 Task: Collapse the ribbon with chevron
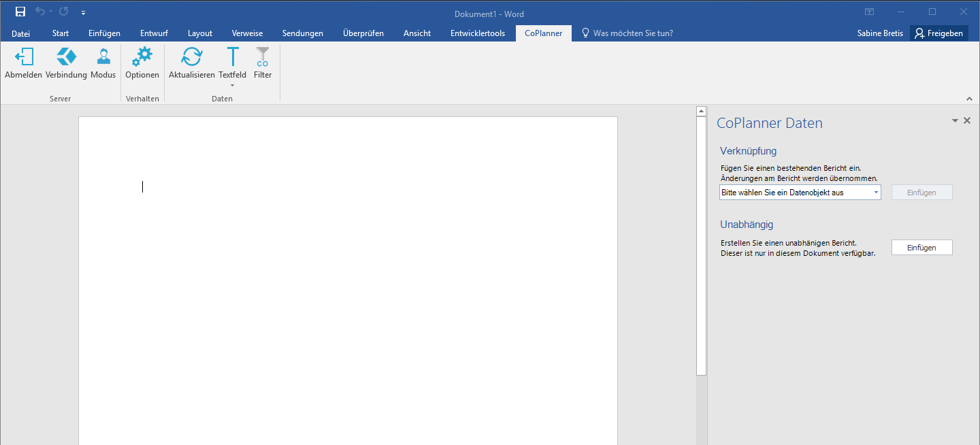click(969, 99)
